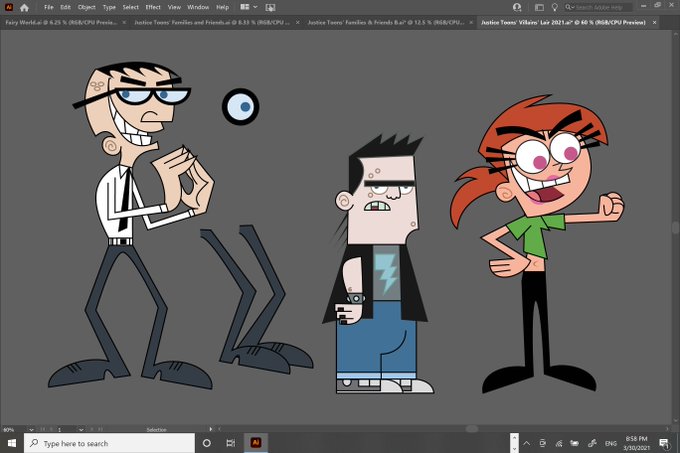This screenshot has height=453, width=680.
Task: Open the Windows Start menu
Action: click(x=12, y=443)
